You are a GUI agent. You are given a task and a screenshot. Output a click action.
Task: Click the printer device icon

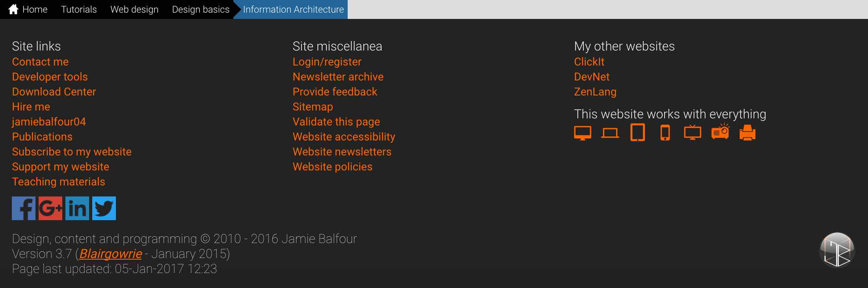pyautogui.click(x=747, y=133)
